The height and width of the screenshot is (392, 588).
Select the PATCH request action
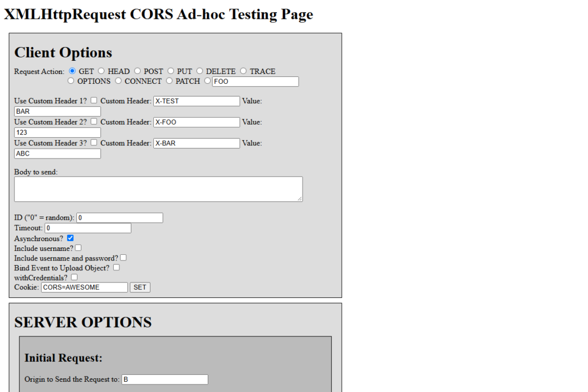click(169, 80)
